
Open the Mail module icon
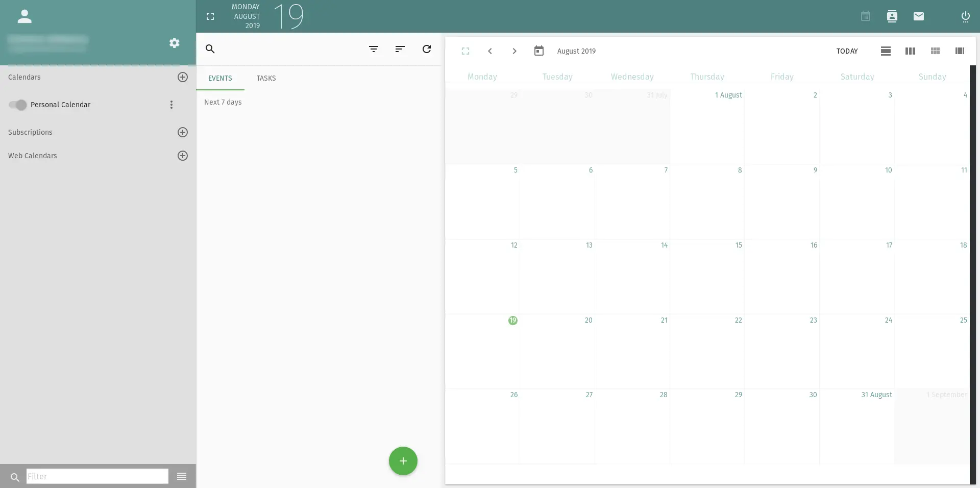[918, 16]
